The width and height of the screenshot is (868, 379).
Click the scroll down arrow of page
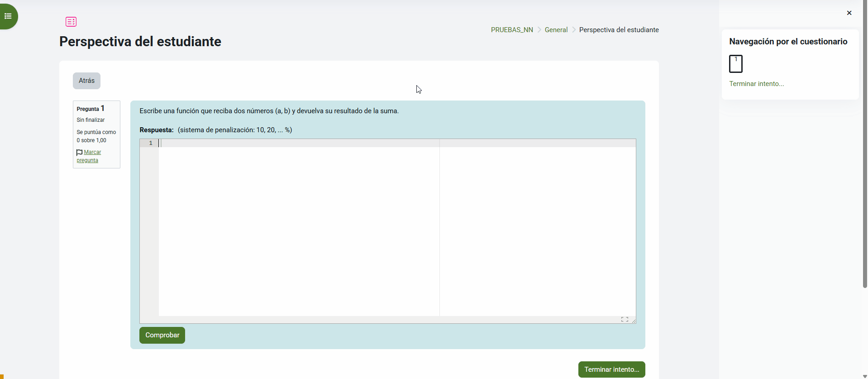pos(865,376)
